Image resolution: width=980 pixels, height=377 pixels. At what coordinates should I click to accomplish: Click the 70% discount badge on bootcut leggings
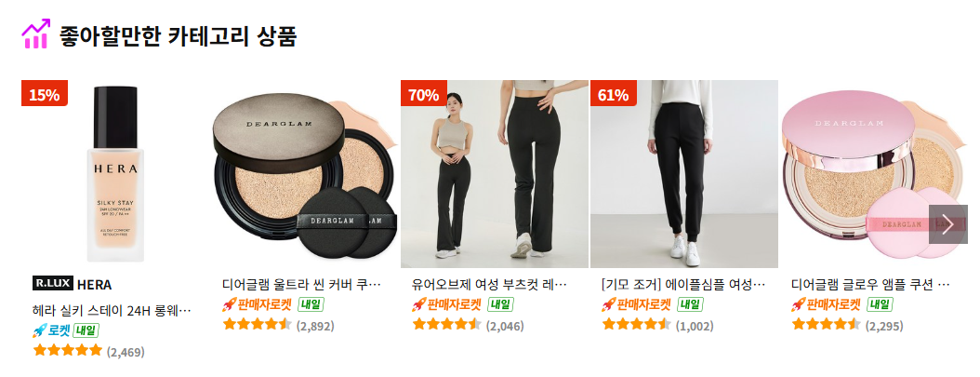pos(424,94)
